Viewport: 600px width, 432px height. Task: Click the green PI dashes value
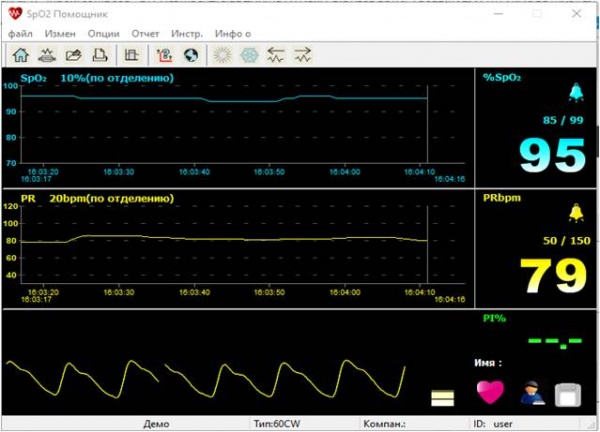[x=555, y=342]
